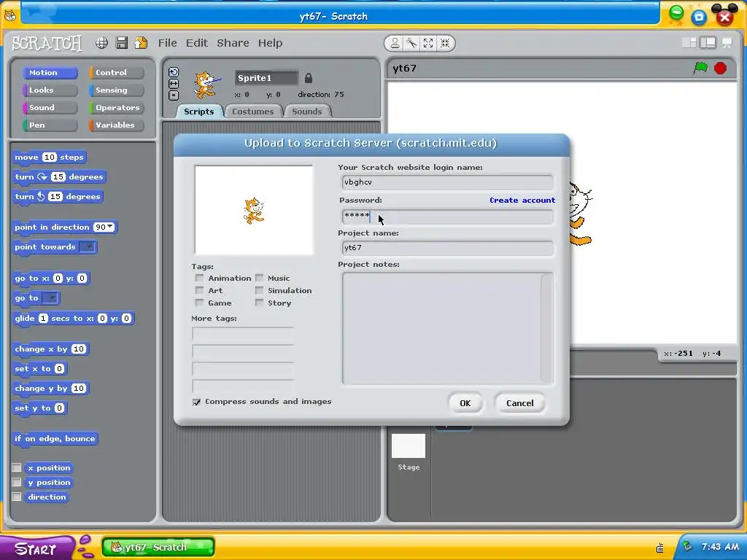The width and height of the screenshot is (747, 560).
Task: Open the point towards dropdown
Action: (88, 246)
